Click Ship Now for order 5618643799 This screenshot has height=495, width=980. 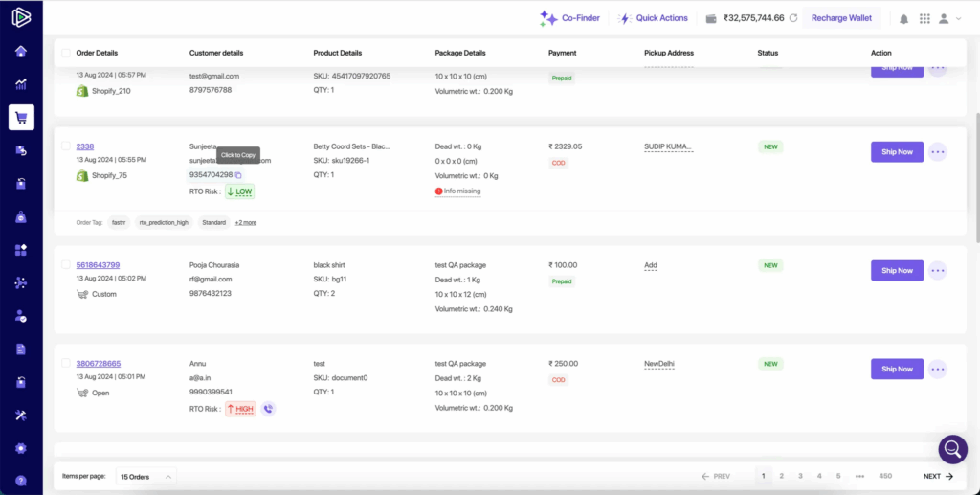point(897,270)
